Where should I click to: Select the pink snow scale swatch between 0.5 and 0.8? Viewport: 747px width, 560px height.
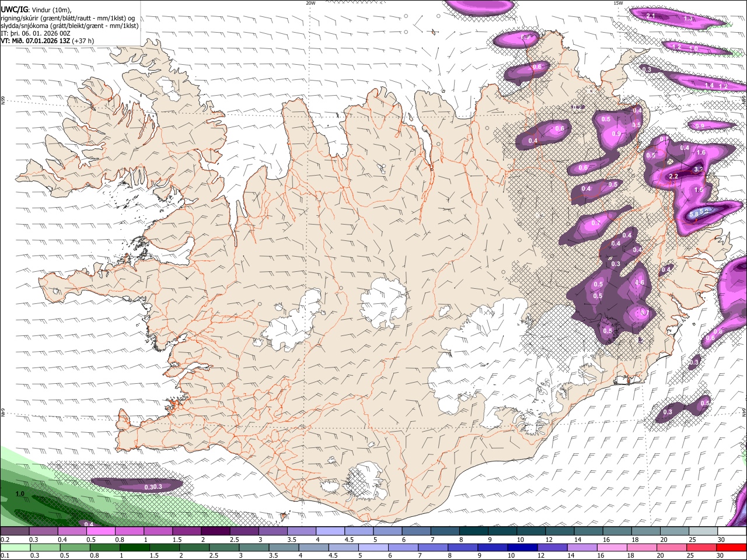click(100, 531)
